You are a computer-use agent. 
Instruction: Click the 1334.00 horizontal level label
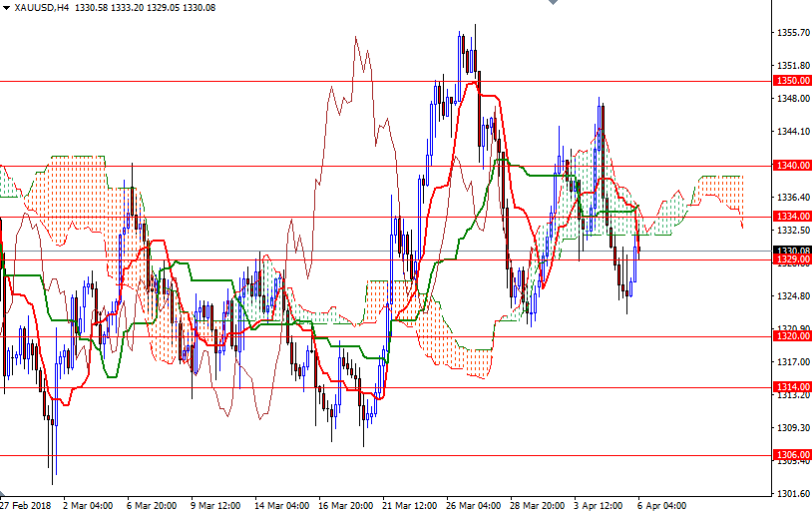coord(792,217)
